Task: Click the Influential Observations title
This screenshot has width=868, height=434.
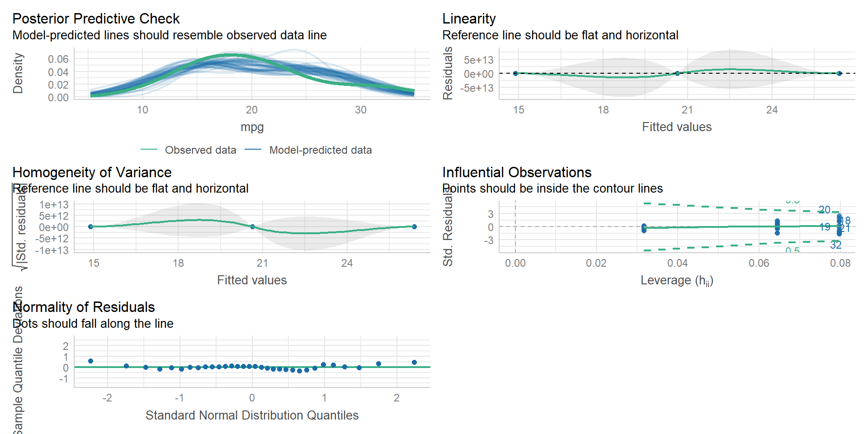Action: (517, 172)
